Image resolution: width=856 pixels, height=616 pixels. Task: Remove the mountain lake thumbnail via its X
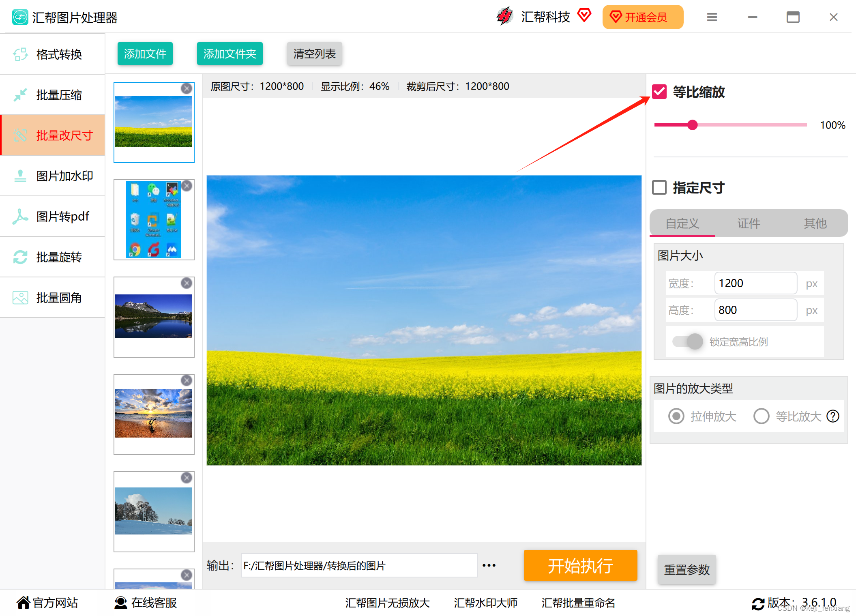click(187, 283)
